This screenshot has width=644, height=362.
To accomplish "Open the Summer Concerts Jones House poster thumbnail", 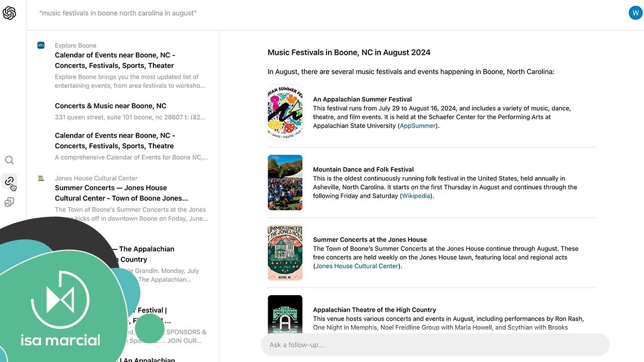I will (285, 252).
